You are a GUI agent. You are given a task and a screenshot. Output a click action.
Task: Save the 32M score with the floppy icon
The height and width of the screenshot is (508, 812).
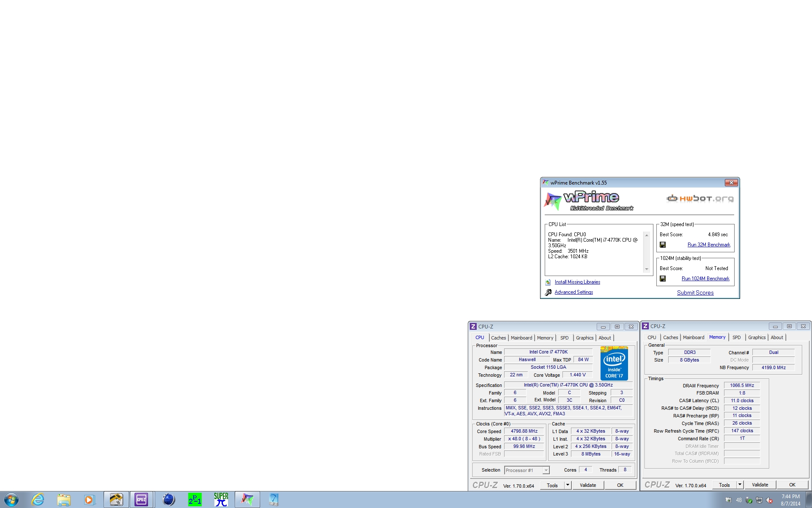663,245
